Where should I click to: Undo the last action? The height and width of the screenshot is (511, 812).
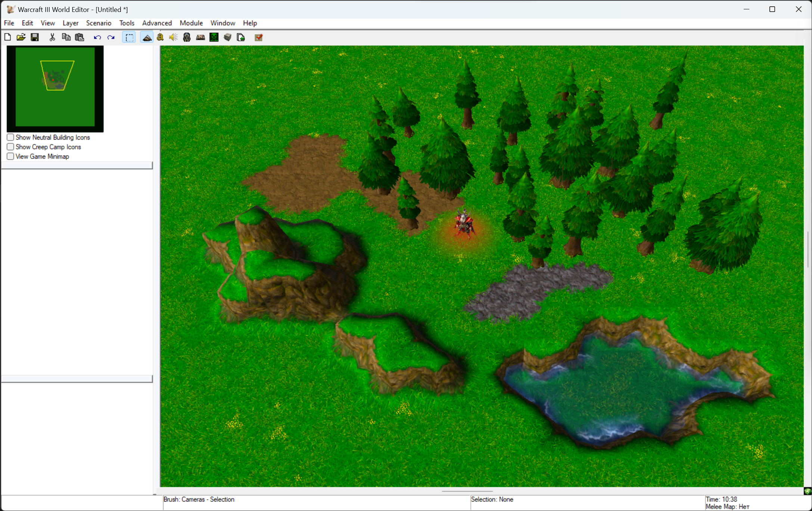97,37
